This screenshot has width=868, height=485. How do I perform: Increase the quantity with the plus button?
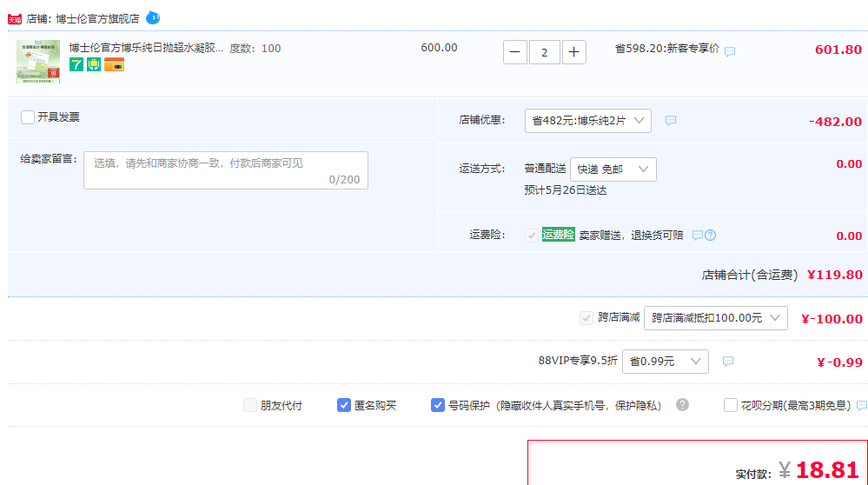coord(574,52)
